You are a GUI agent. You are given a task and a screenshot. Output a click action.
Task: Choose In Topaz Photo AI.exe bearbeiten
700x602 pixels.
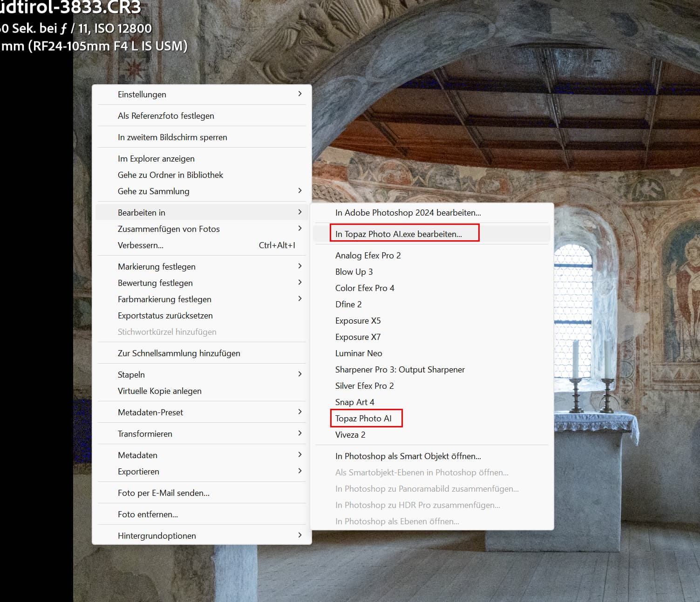pyautogui.click(x=399, y=234)
